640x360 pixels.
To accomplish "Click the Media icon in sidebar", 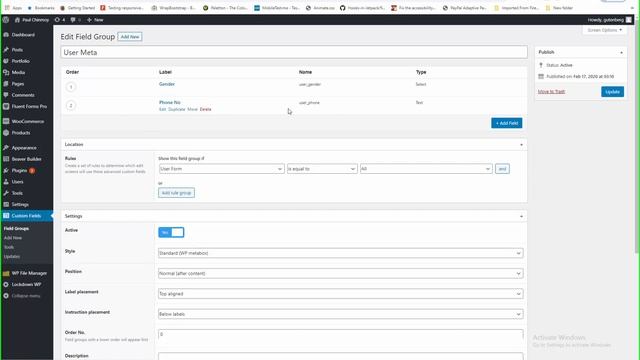I will pyautogui.click(x=6, y=72).
